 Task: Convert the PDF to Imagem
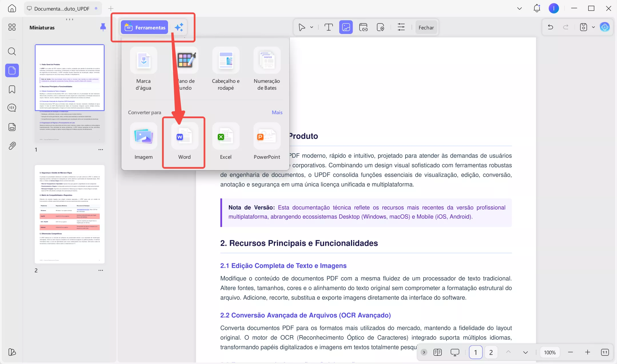pyautogui.click(x=143, y=141)
